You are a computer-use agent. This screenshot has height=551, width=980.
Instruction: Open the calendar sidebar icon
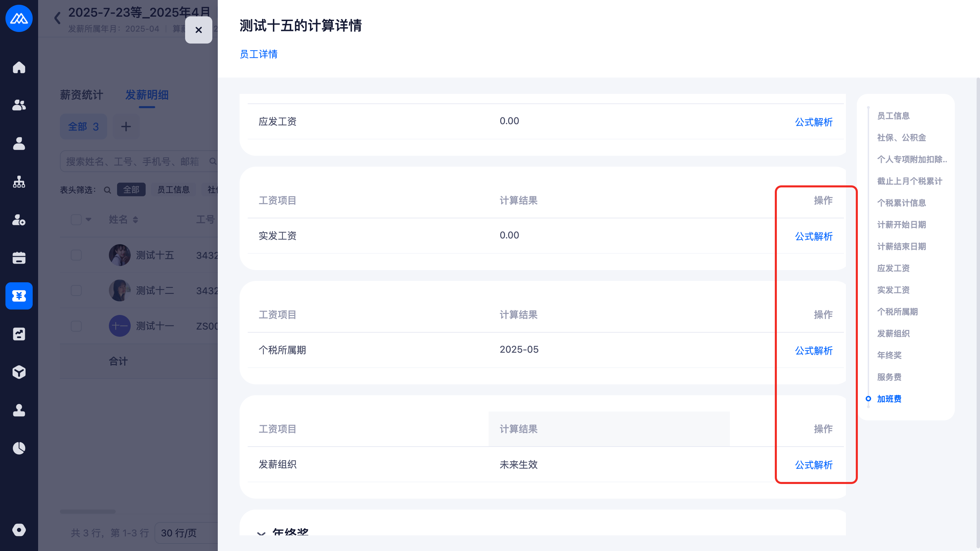click(19, 258)
